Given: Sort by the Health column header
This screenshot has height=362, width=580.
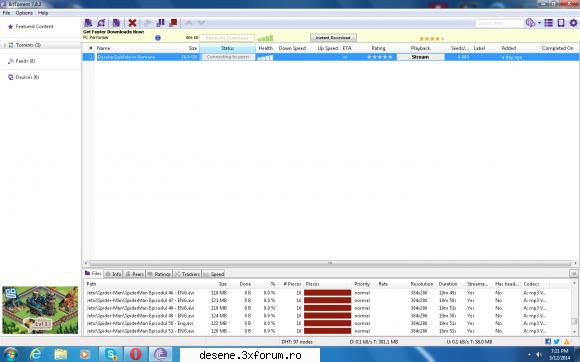Looking at the screenshot, I should (266, 48).
